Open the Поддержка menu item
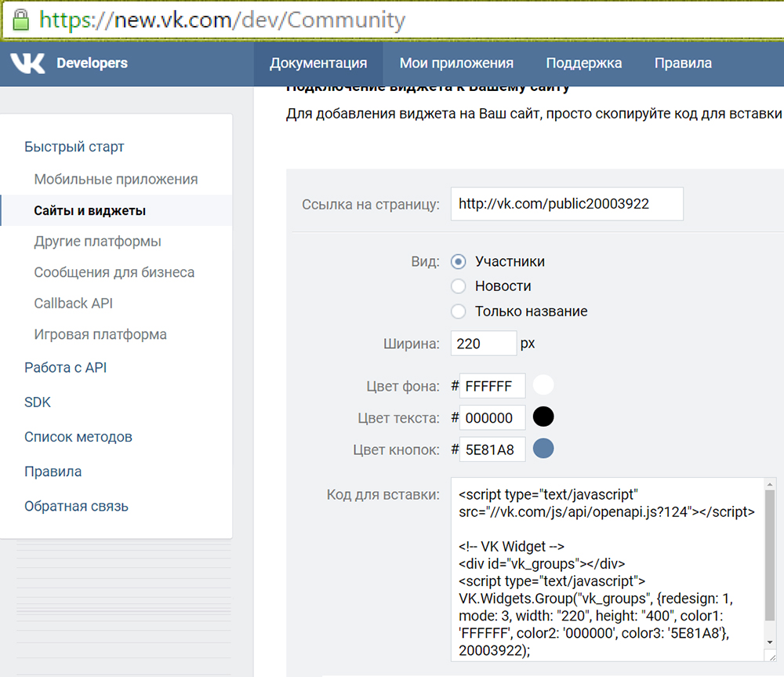 pyautogui.click(x=583, y=64)
